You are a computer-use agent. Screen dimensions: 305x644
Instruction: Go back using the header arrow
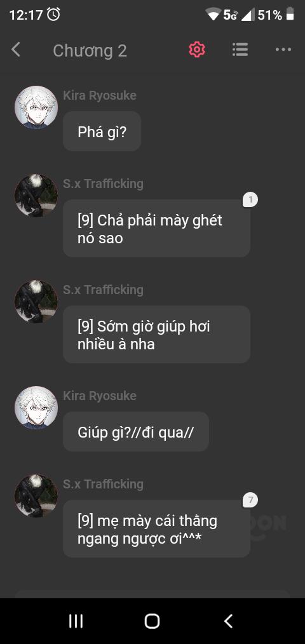point(16,50)
